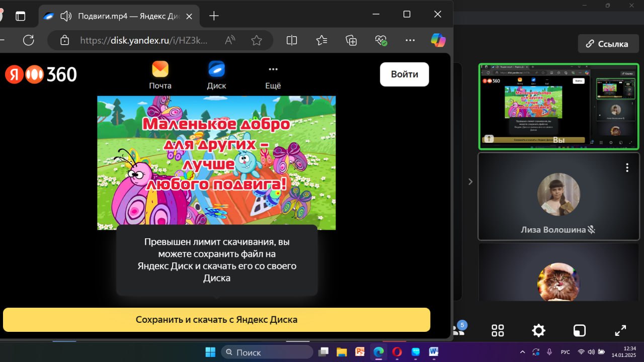
Task: Open Edge Favorites list
Action: [321, 40]
